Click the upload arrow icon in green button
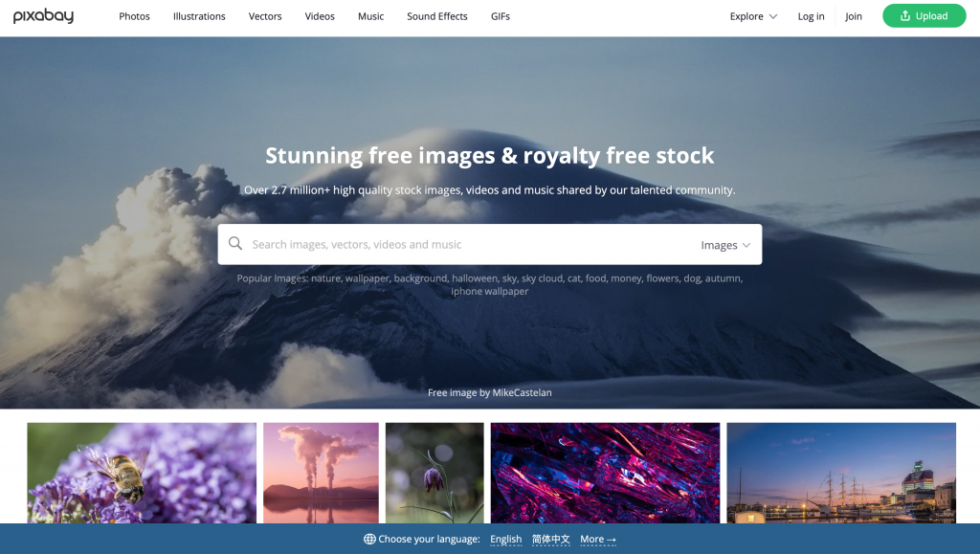The width and height of the screenshot is (980, 554). tap(904, 16)
